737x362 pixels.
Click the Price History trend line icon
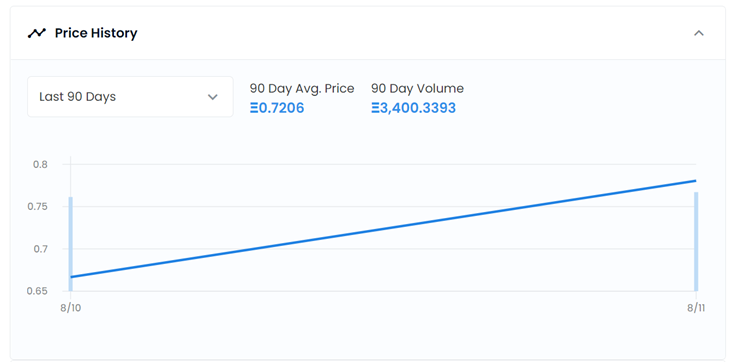coord(37,33)
